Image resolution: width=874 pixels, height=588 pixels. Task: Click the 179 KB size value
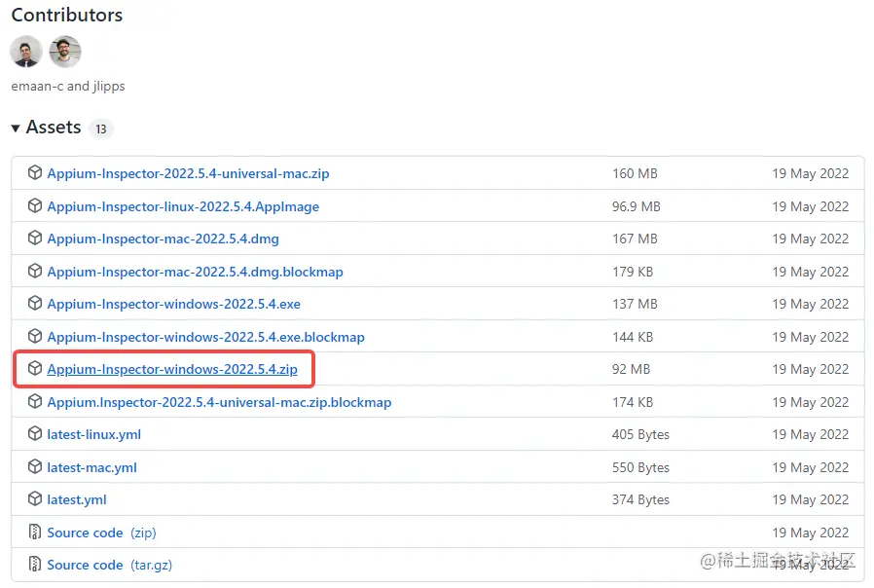[633, 272]
